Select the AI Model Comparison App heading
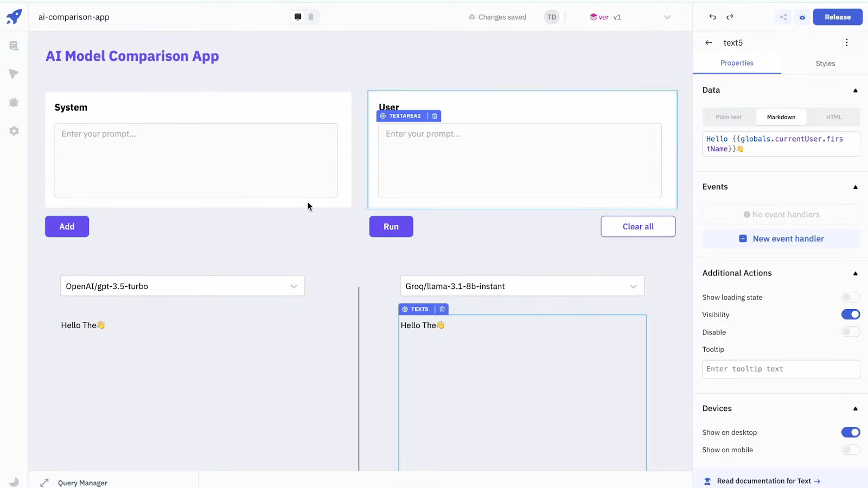This screenshot has width=868, height=488. (x=132, y=56)
